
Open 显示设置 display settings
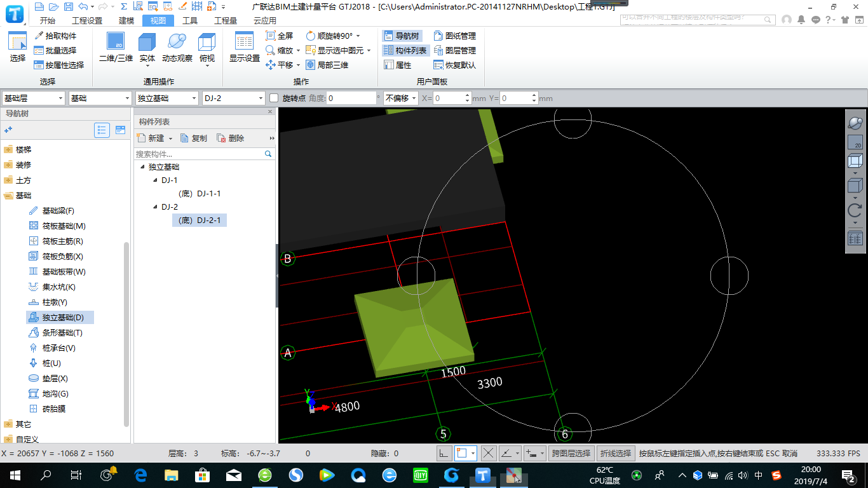tap(245, 48)
